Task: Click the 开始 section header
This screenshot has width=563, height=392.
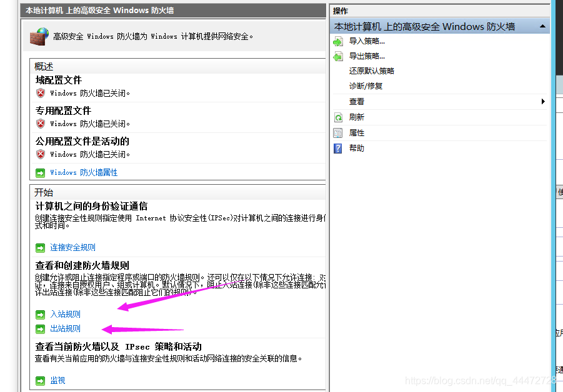Action: coord(44,193)
